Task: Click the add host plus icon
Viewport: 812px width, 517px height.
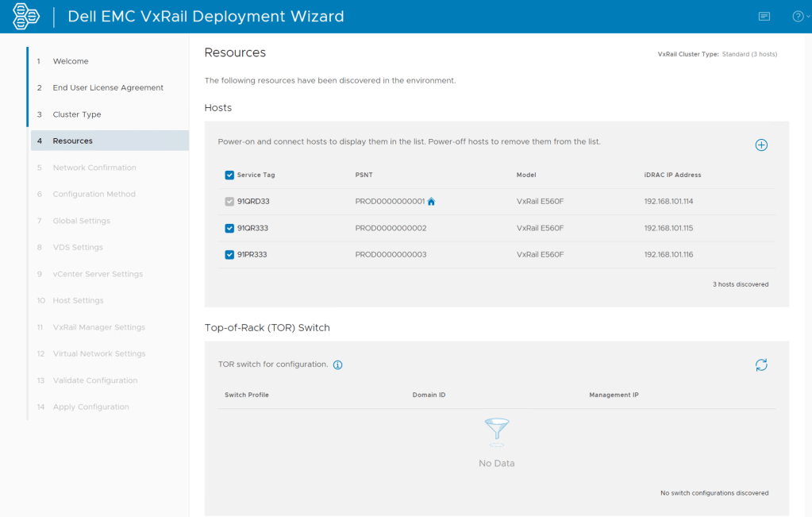Action: 761,145
